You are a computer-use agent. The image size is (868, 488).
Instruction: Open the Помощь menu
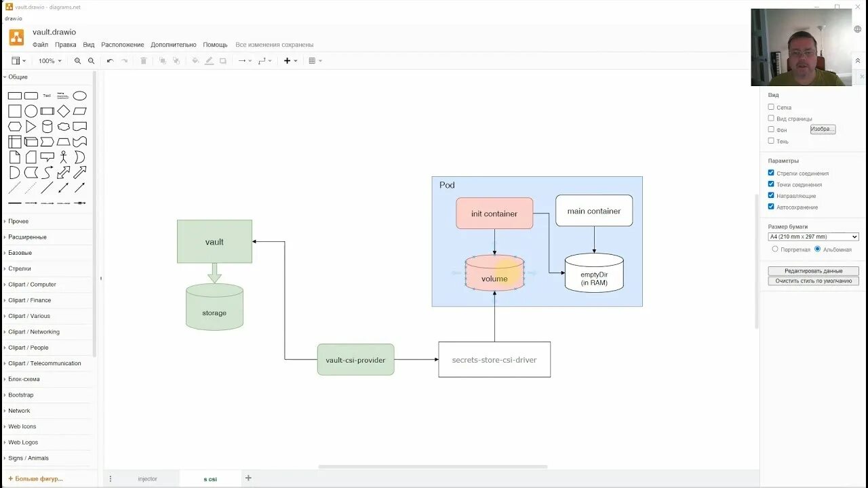(x=215, y=45)
